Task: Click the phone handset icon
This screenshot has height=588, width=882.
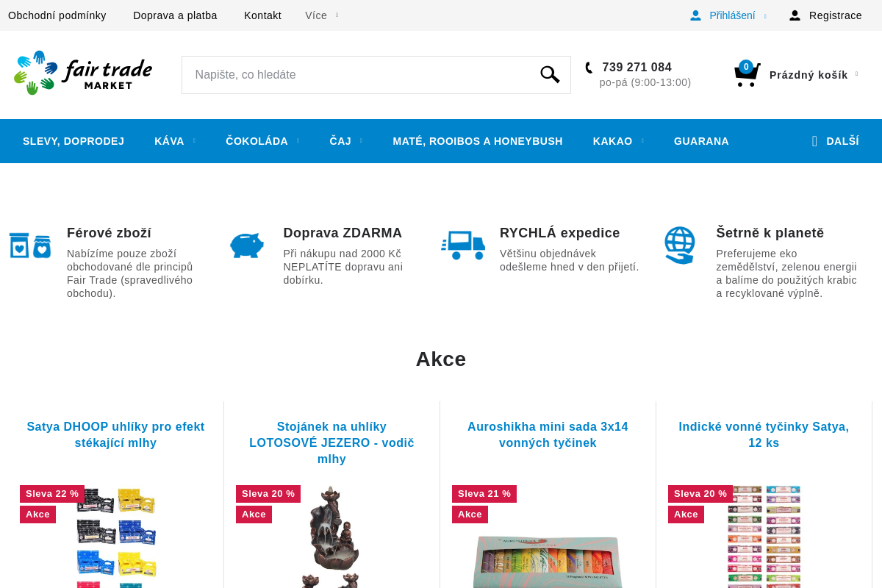Action: point(589,68)
